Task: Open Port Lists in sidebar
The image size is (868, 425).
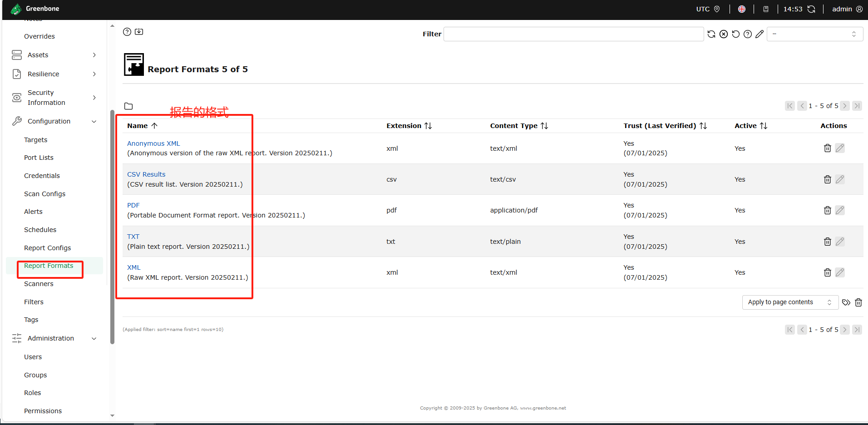Action: 39,158
